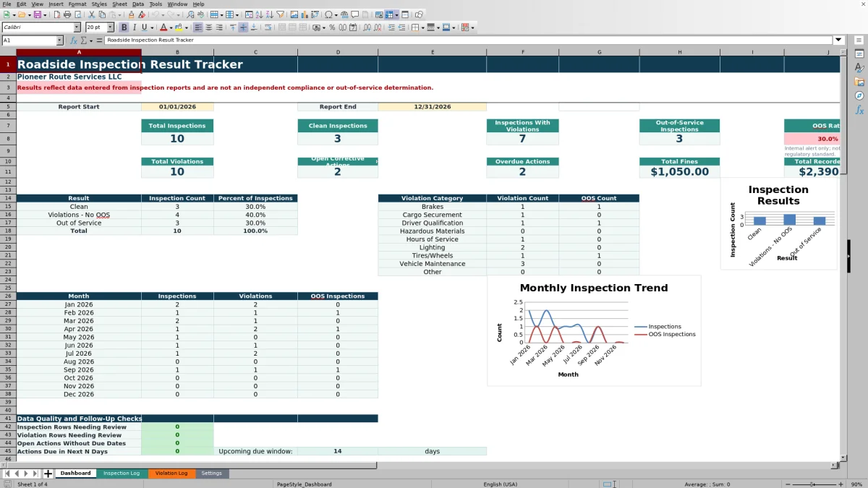Select row 14 header

[x=8, y=198]
